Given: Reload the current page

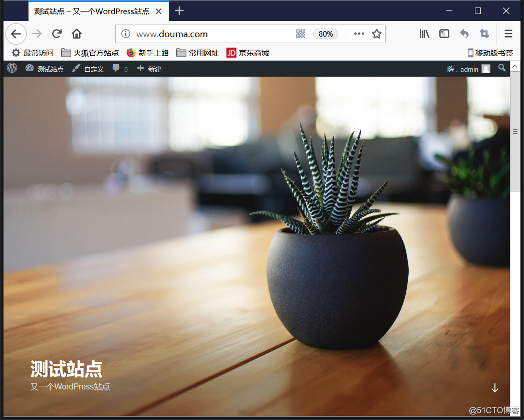Looking at the screenshot, I should coord(57,34).
